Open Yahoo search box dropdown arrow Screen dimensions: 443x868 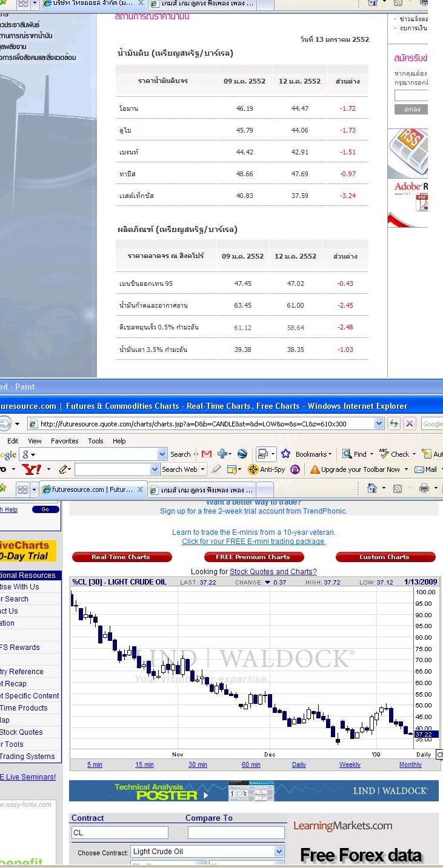[155, 469]
